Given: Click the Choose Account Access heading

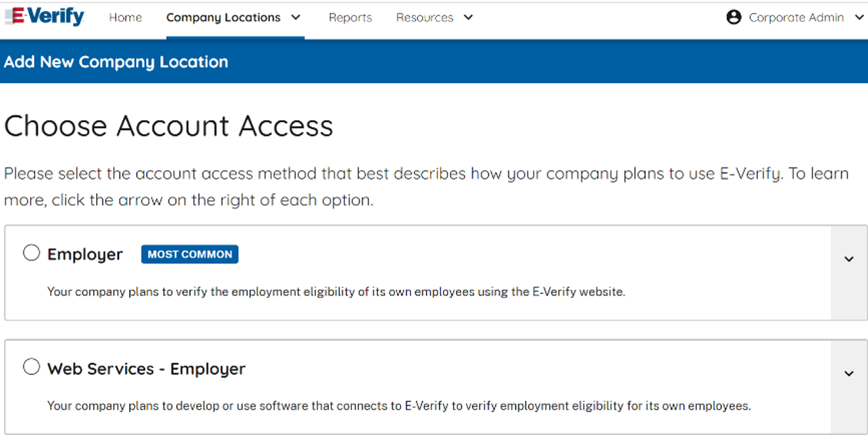Looking at the screenshot, I should pos(168,126).
